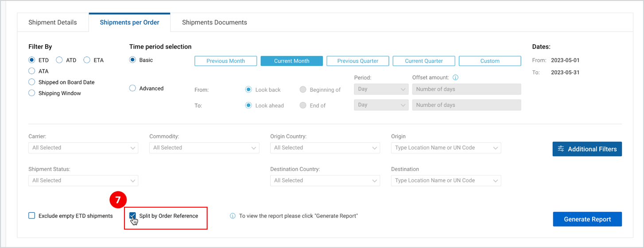Open the Shipments Documents tab
The height and width of the screenshot is (248, 644).
click(214, 22)
